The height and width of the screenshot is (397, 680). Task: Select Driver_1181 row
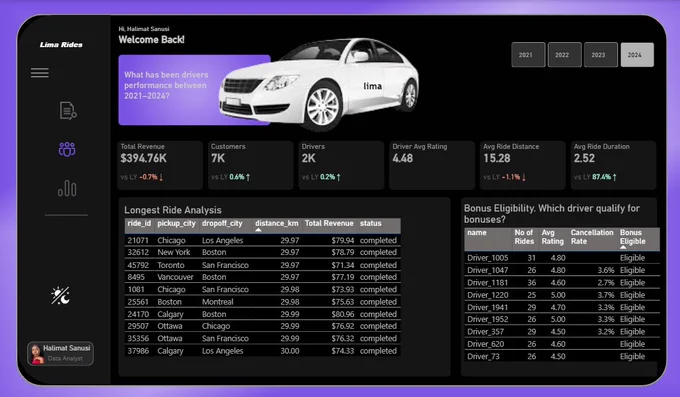pos(562,282)
